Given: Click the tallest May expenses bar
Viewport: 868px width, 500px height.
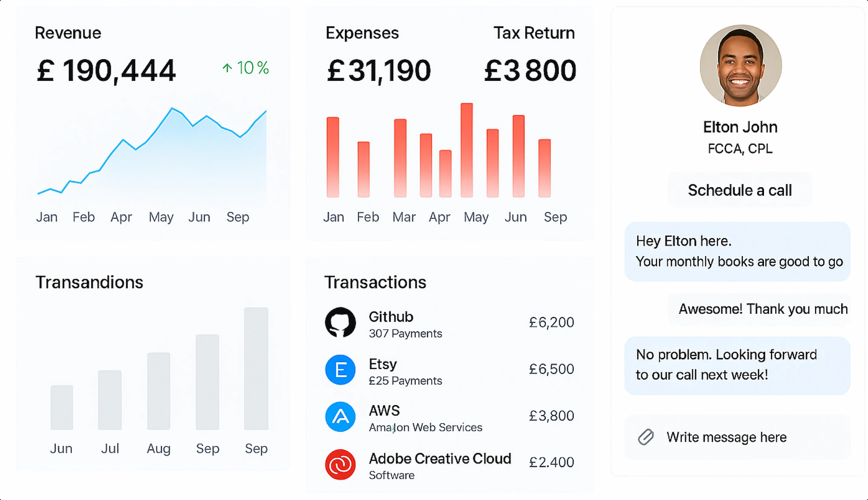Looking at the screenshot, I should [467, 150].
